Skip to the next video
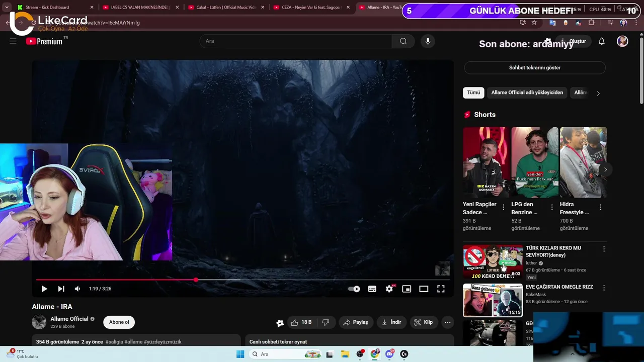Image resolution: width=644 pixels, height=362 pixels. coord(61,289)
